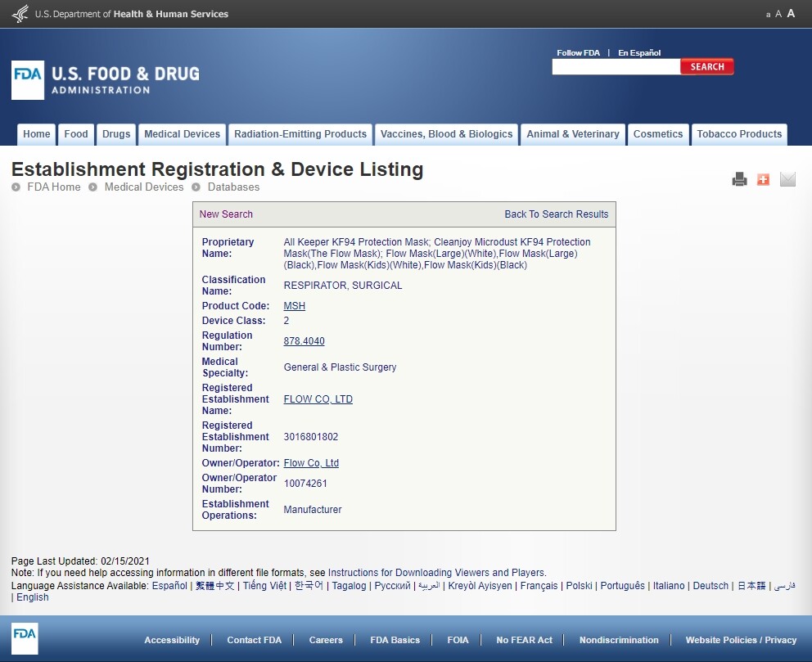The width and height of the screenshot is (812, 662).
Task: Open product code MSH link
Action: click(x=294, y=306)
